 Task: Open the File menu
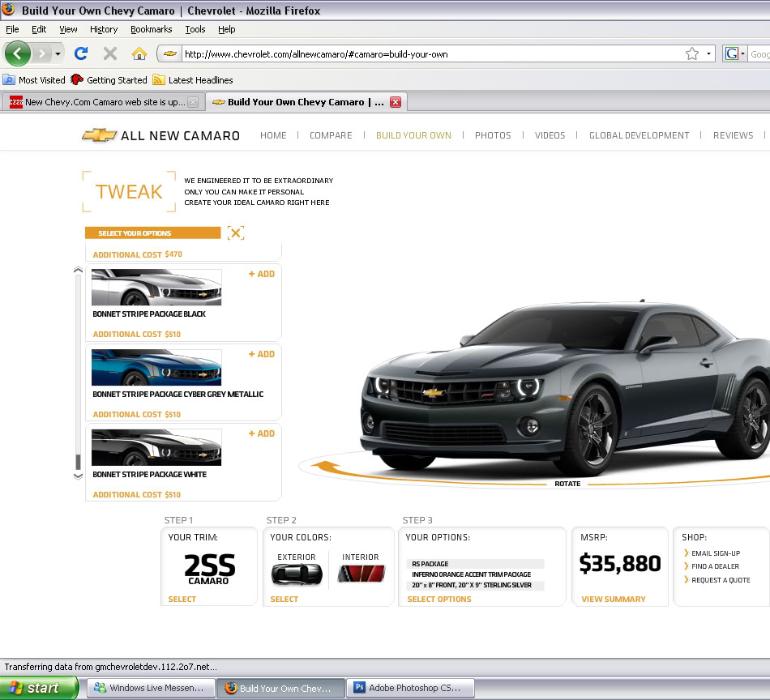click(x=12, y=29)
